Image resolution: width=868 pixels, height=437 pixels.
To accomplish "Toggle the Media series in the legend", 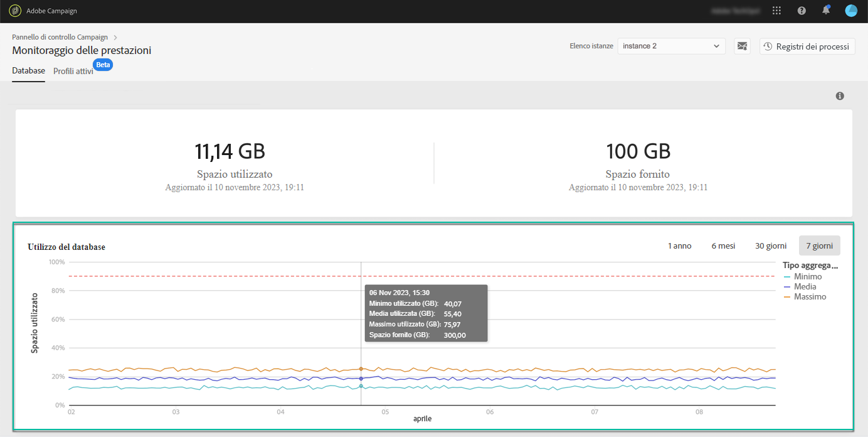I will coord(800,286).
